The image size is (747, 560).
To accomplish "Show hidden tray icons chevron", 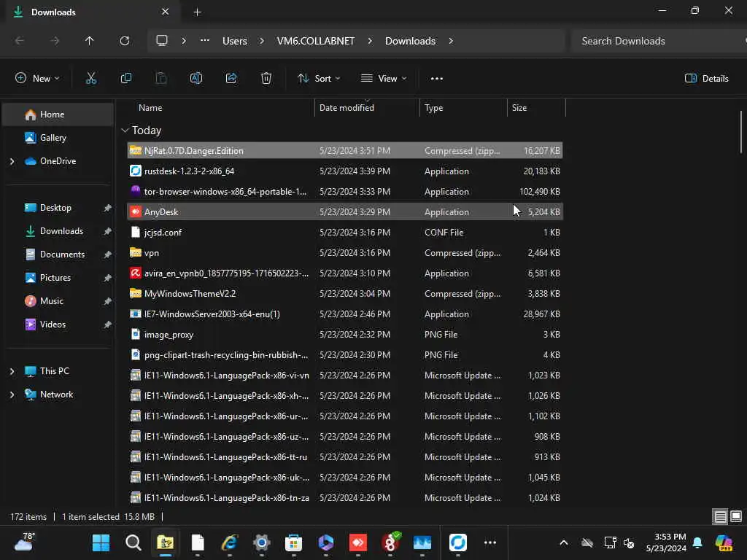I will tap(564, 542).
